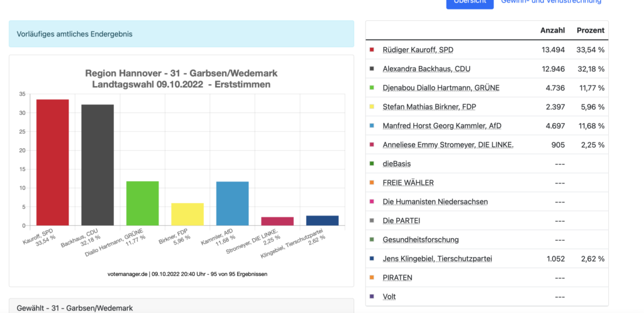Click the dark gray CDU color square
This screenshot has width=644, height=313.
click(x=372, y=69)
